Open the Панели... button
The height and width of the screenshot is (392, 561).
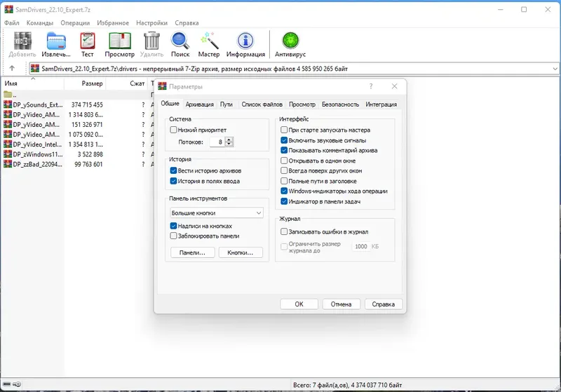pos(192,252)
